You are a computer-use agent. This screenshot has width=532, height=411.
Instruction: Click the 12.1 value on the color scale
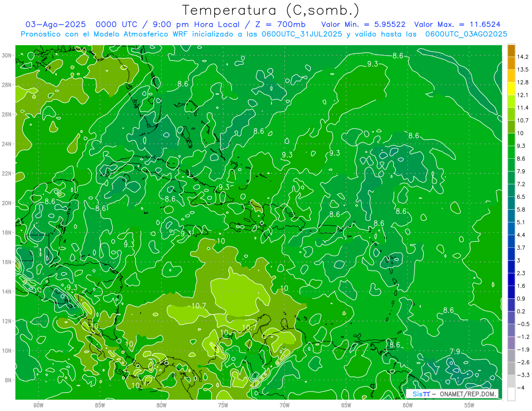coord(523,95)
